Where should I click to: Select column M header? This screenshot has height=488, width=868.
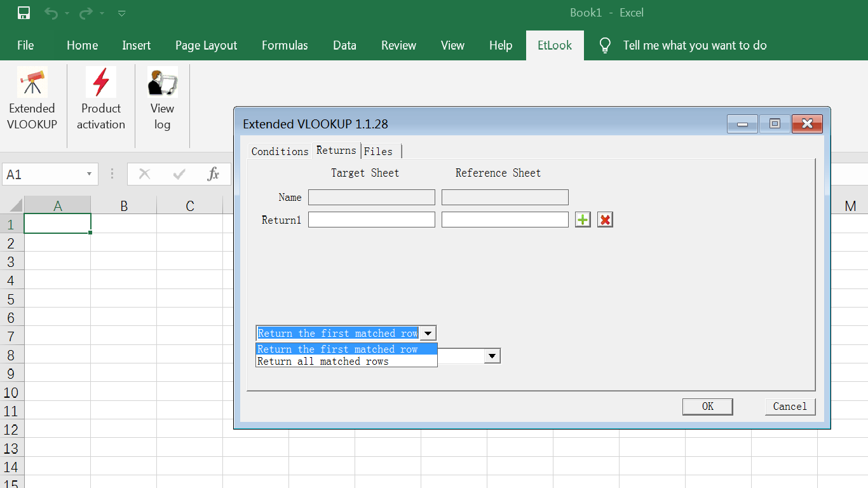850,205
